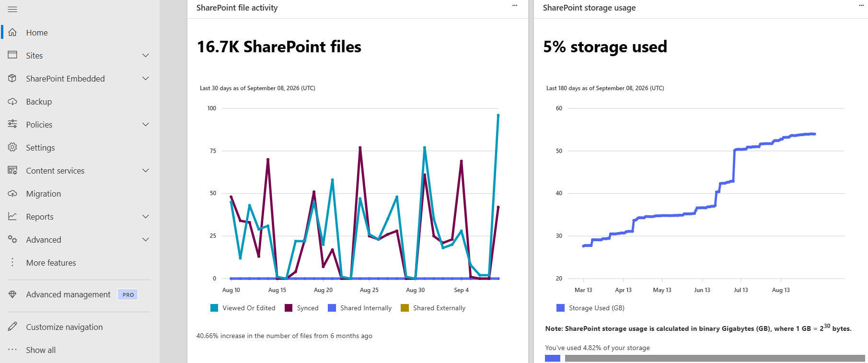Click the More features vertical dots icon
This screenshot has height=363, width=868.
[12, 262]
